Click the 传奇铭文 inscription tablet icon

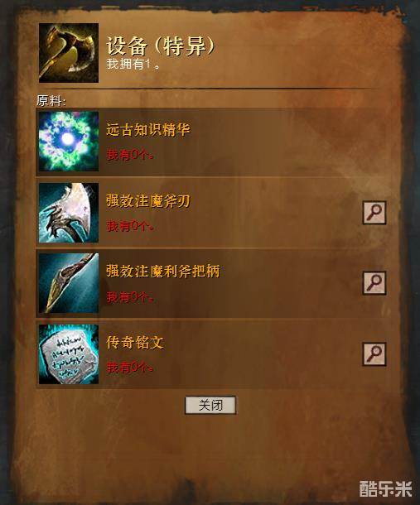click(x=69, y=354)
